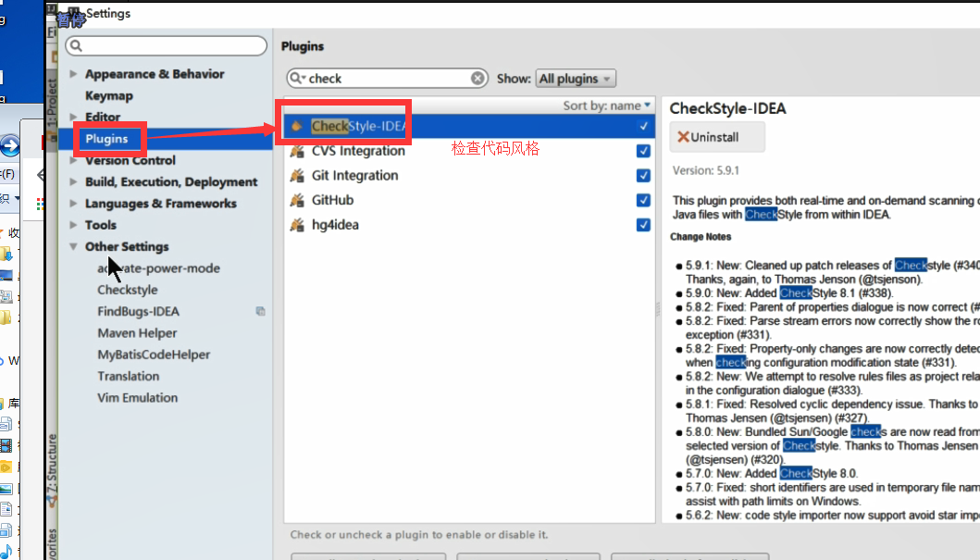Image resolution: width=980 pixels, height=560 pixels.
Task: Click the copy icon beside FindBugs-IDEA
Action: pyautogui.click(x=261, y=311)
